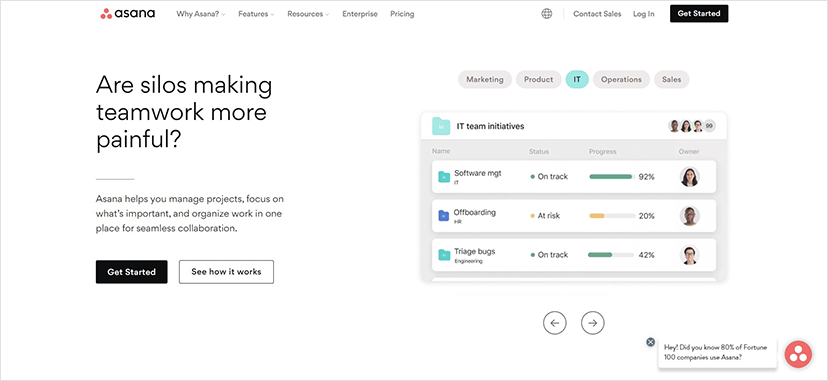
Task: Click the Triage bugs project name
Action: [x=475, y=251]
